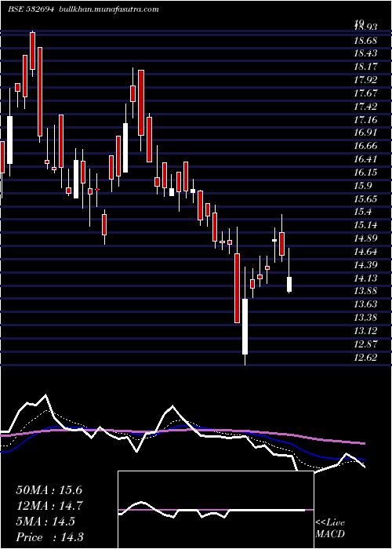This screenshot has height=549, width=392.
Task: Click the 5MA : 14.5 readout
Action: pyautogui.click(x=45, y=522)
